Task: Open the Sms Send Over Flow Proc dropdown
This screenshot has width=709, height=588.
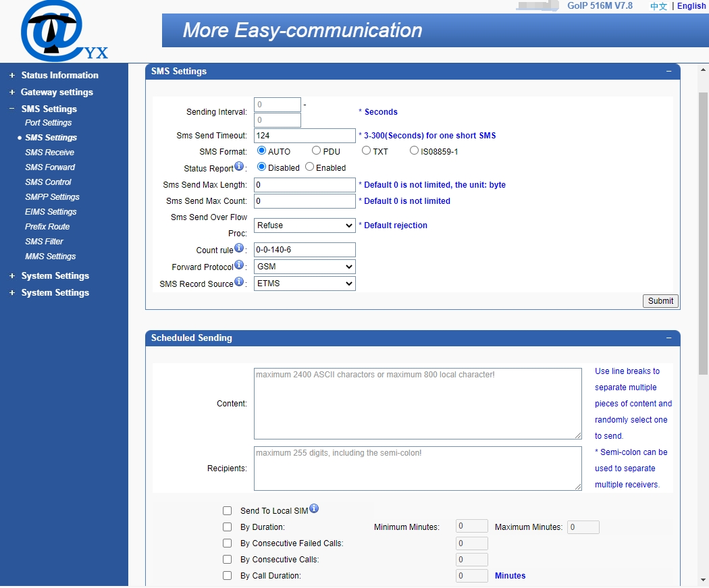Action: pyautogui.click(x=304, y=225)
